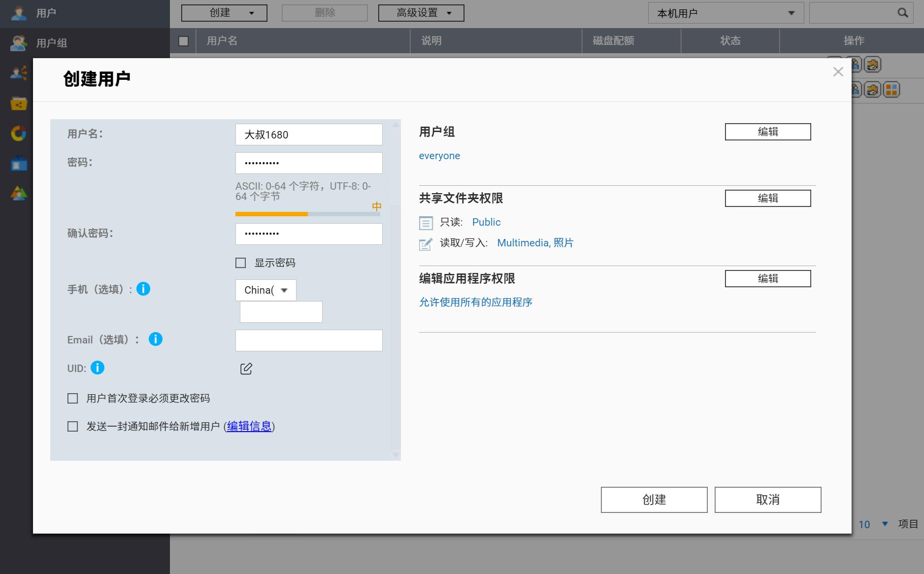Screen dimensions: 924x574
Task: Select the blue badge sidebar icon
Action: click(18, 164)
